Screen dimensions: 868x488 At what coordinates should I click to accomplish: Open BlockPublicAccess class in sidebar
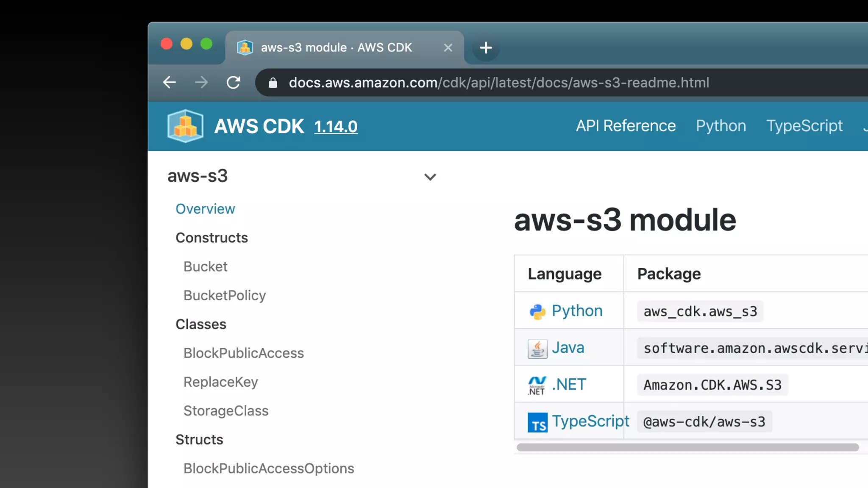click(x=243, y=353)
